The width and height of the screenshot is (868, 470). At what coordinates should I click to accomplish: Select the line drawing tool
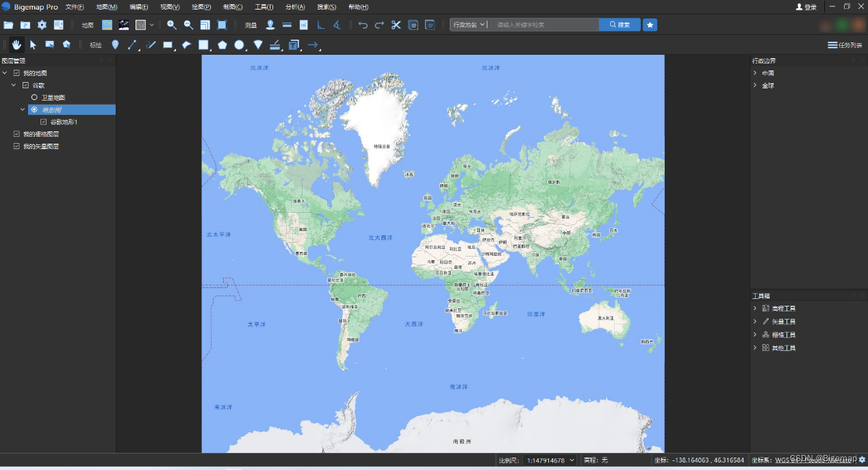click(133, 45)
